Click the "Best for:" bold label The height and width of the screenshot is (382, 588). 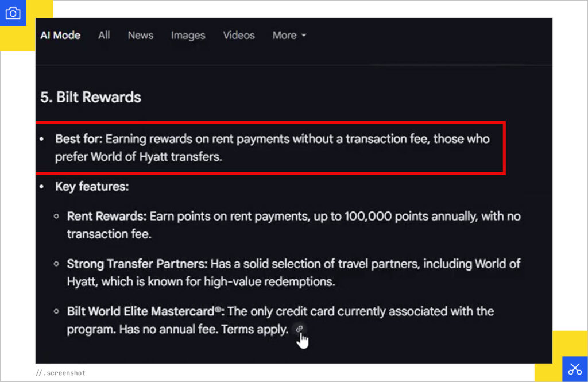pyautogui.click(x=79, y=140)
